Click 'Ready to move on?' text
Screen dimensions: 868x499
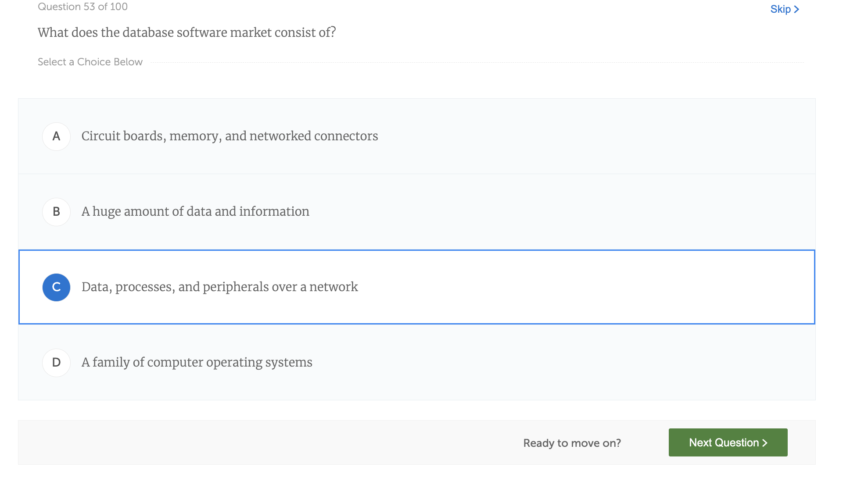click(572, 443)
